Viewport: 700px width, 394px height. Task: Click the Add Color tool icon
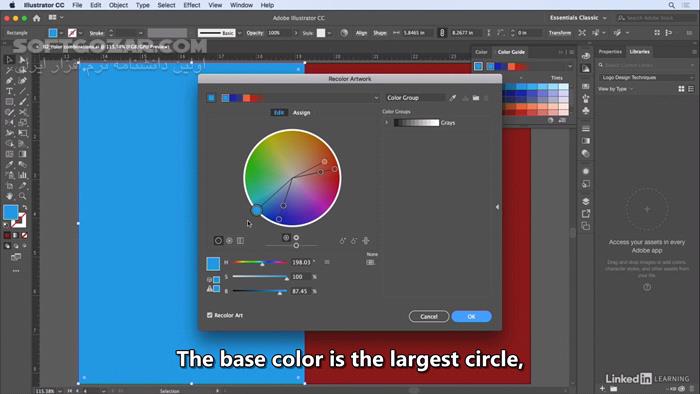[x=342, y=241]
